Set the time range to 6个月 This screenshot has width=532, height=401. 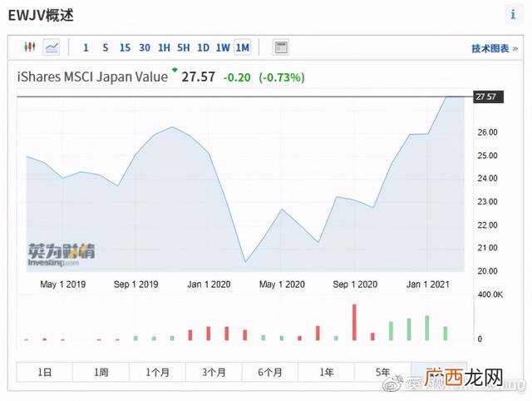[270, 372]
